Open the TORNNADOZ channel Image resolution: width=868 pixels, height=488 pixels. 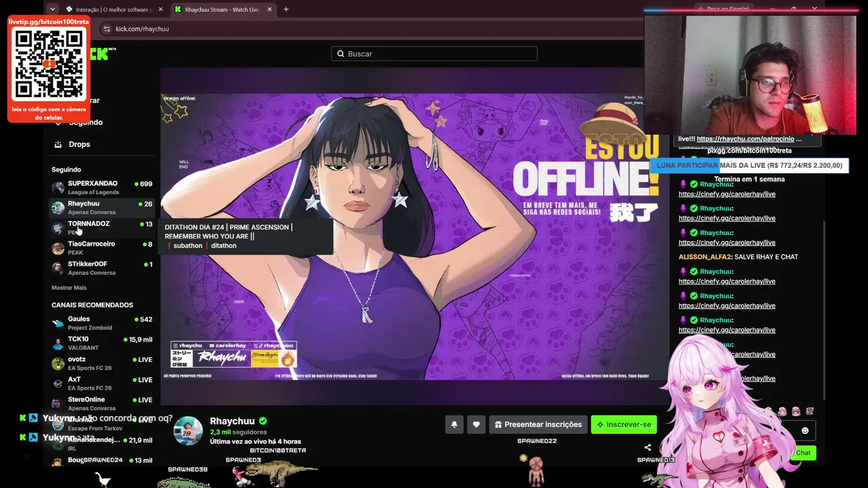click(x=102, y=228)
